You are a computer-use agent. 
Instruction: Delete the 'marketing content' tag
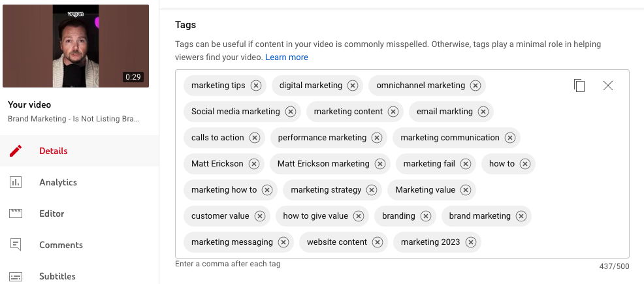(393, 112)
